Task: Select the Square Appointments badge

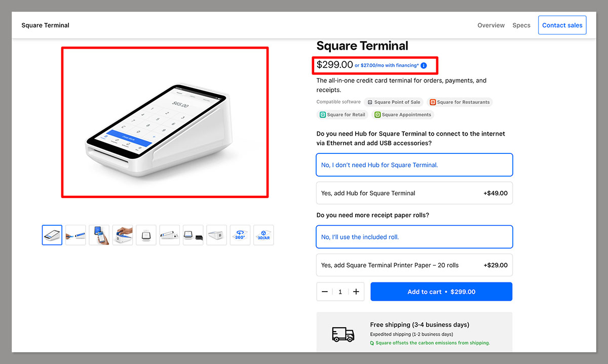Action: tap(403, 114)
